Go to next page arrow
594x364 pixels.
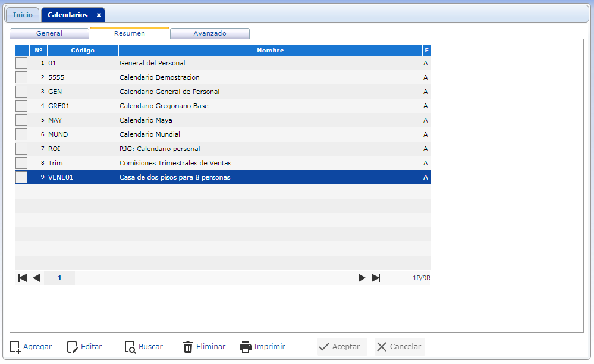click(x=362, y=278)
